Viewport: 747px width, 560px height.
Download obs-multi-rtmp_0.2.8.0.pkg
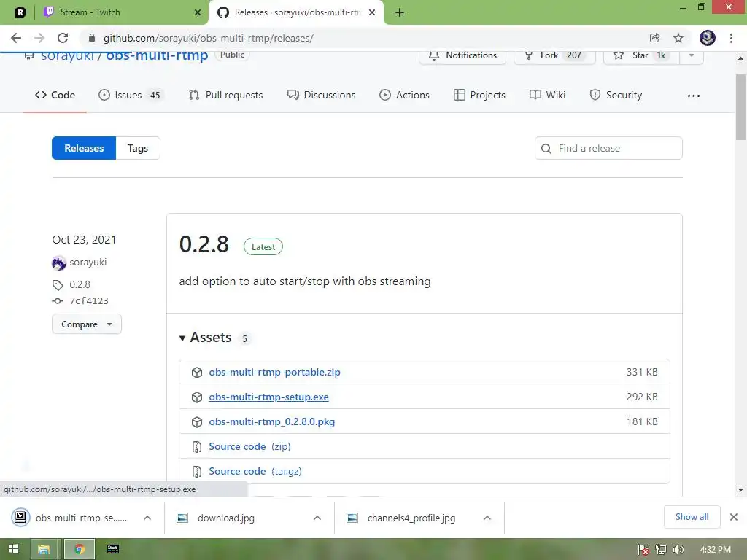(271, 421)
